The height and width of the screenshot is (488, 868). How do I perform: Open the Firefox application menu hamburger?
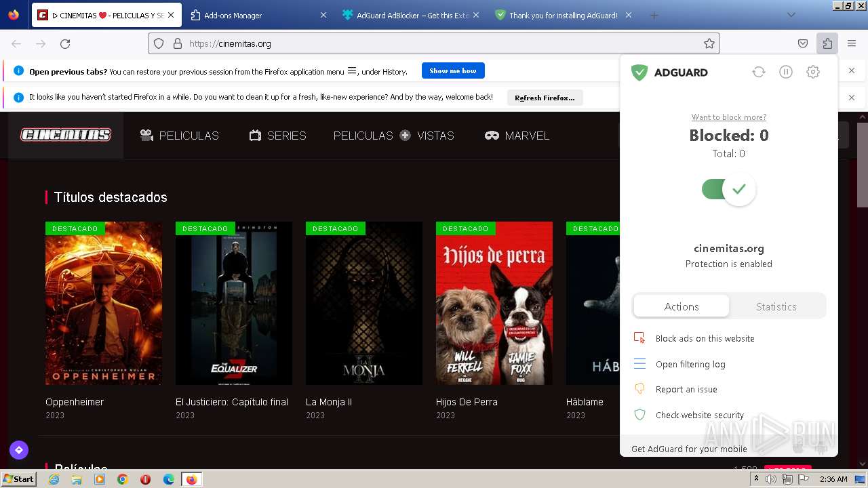[852, 43]
